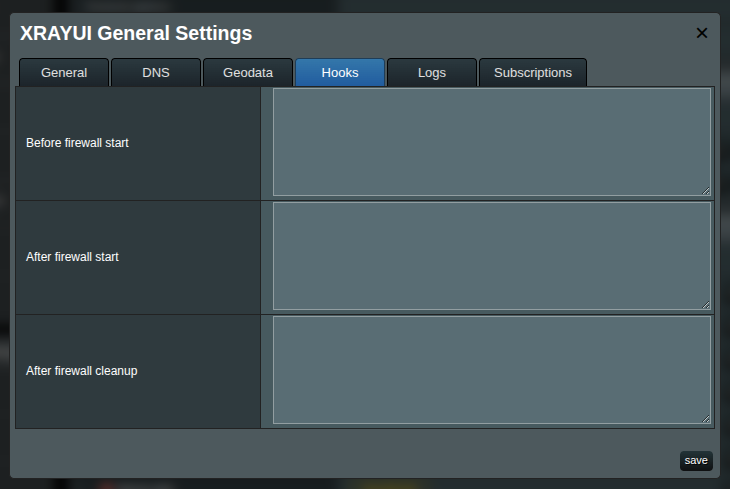Screen dimensions: 730x489
Task: Click the Before firewall start label
Action: pyautogui.click(x=77, y=143)
